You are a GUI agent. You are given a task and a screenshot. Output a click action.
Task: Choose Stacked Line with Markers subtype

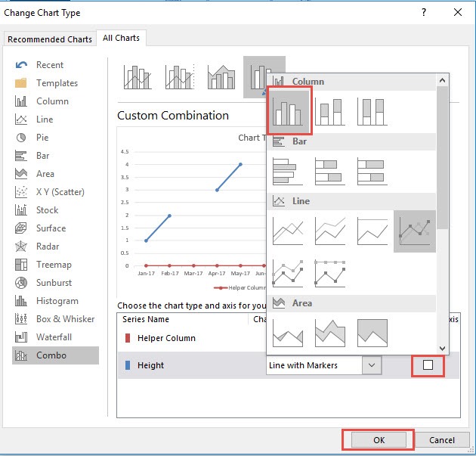point(287,274)
